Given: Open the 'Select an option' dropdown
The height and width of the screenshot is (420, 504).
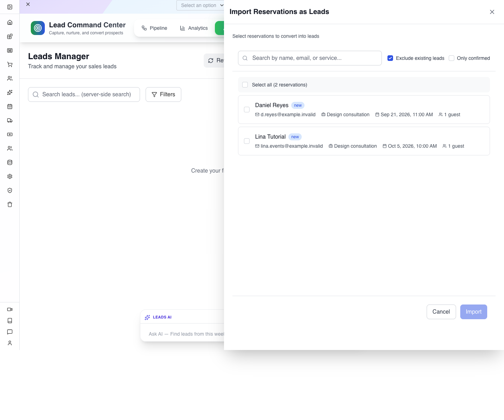Looking at the screenshot, I should (x=200, y=5).
